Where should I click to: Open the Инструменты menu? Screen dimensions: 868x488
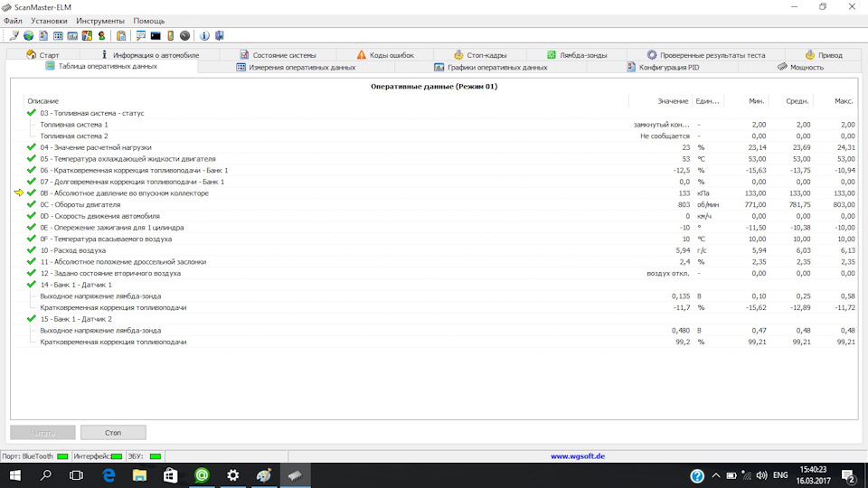[x=100, y=21]
